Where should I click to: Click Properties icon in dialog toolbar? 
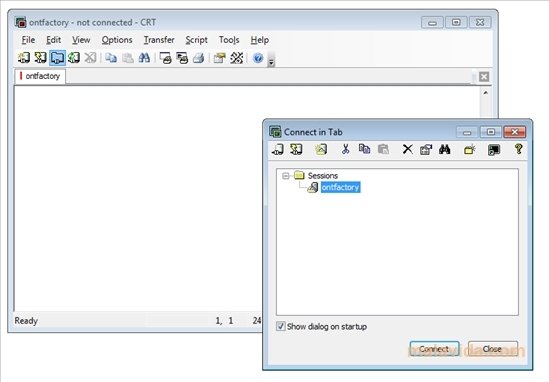426,150
